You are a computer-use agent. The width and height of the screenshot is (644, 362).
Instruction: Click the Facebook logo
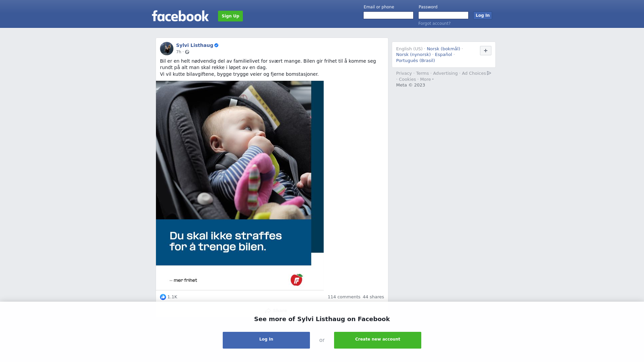[x=180, y=16]
